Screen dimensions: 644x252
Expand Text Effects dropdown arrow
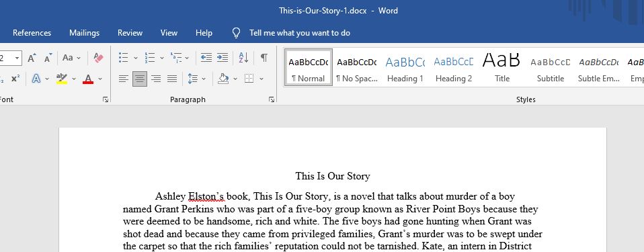tap(47, 79)
